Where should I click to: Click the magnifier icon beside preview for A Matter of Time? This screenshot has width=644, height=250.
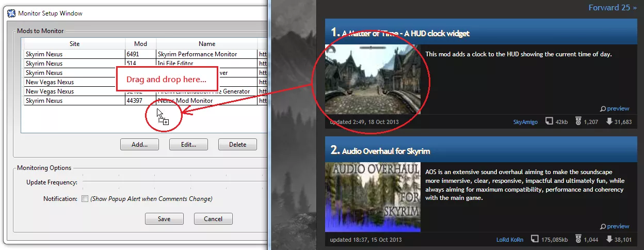(603, 109)
